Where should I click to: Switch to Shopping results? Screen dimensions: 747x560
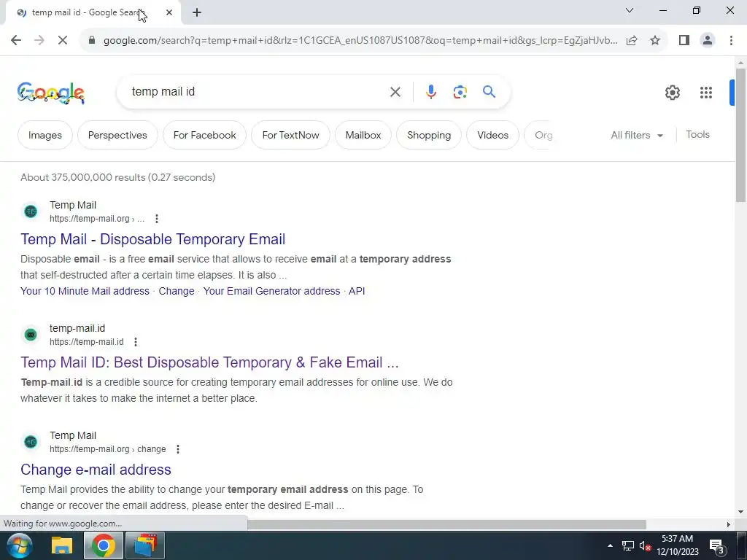coord(429,135)
